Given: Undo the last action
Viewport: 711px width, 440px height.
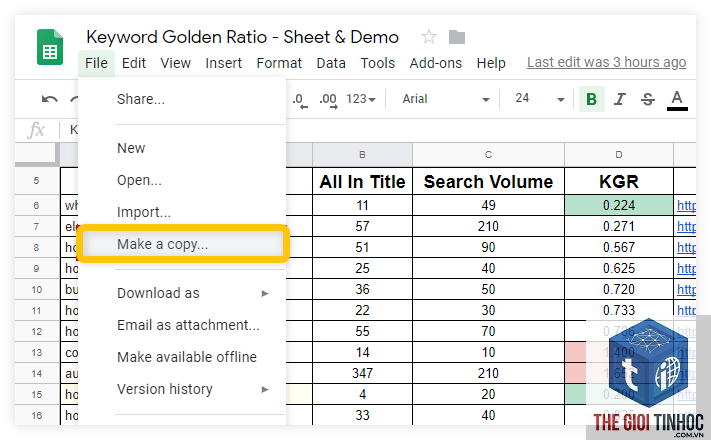Looking at the screenshot, I should click(x=49, y=99).
